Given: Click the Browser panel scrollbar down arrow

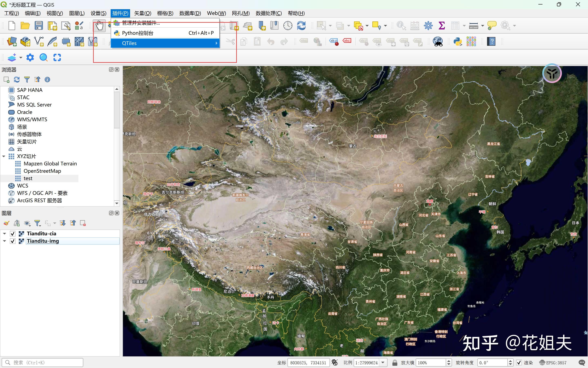Looking at the screenshot, I should pyautogui.click(x=117, y=203).
